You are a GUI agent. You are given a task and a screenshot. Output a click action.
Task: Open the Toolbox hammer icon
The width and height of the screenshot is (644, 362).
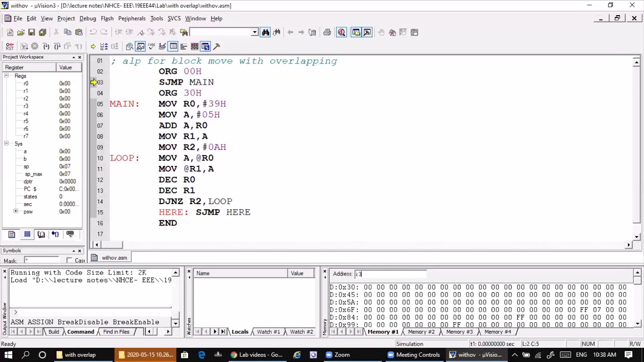click(x=217, y=47)
